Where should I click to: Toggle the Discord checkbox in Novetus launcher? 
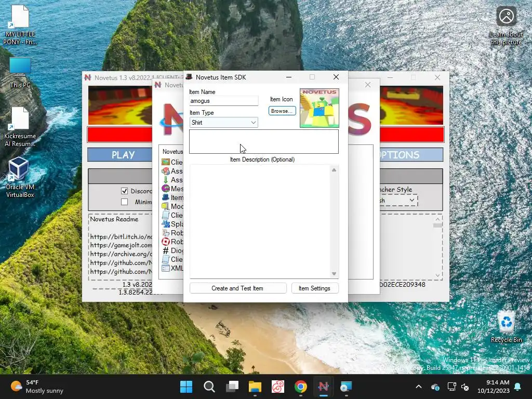coord(125,191)
